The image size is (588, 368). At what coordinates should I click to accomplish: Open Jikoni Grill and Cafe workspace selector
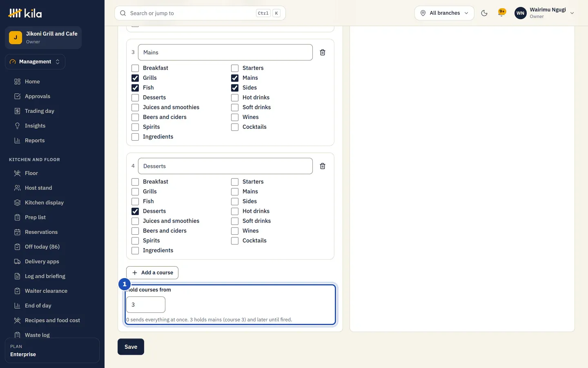point(43,38)
